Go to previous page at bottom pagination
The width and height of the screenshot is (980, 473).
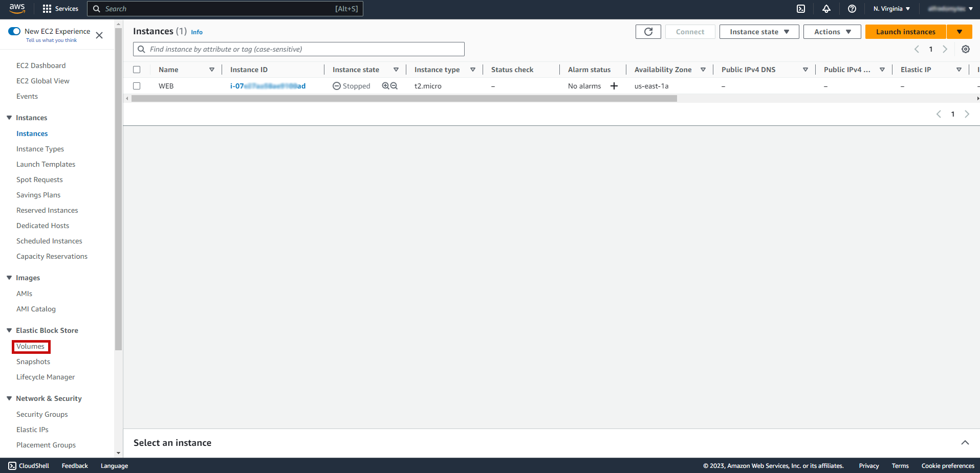(939, 114)
